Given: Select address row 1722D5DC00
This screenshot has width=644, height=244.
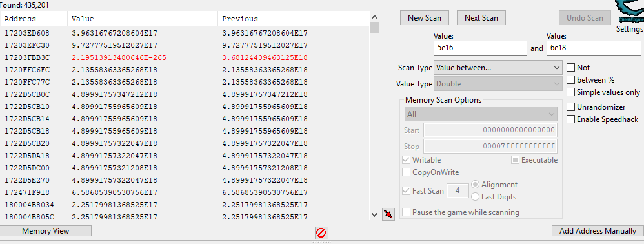Looking at the screenshot, I should click(x=184, y=168).
